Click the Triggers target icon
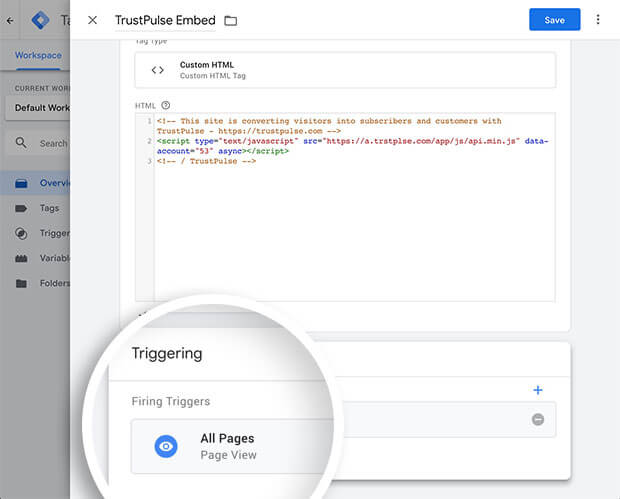 point(21,233)
